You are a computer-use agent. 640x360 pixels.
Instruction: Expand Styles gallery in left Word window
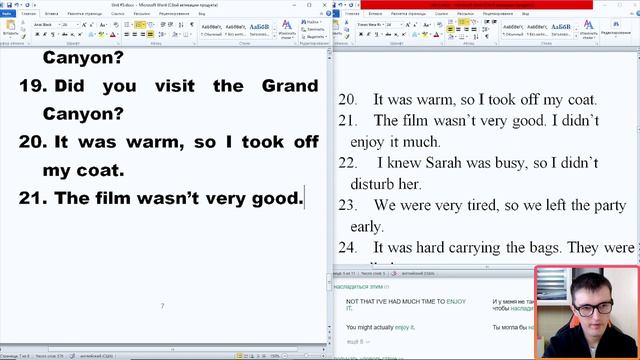click(274, 36)
